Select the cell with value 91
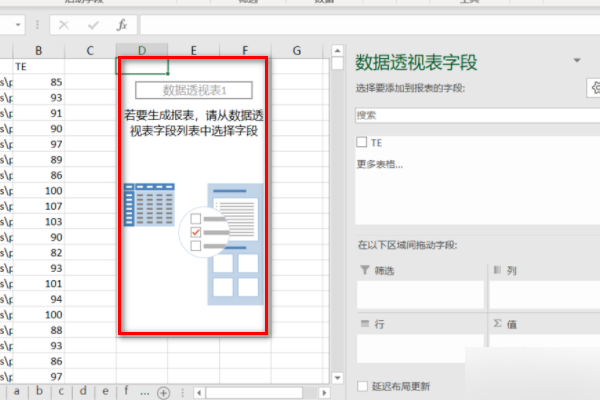The height and width of the screenshot is (400, 600). 39,113
